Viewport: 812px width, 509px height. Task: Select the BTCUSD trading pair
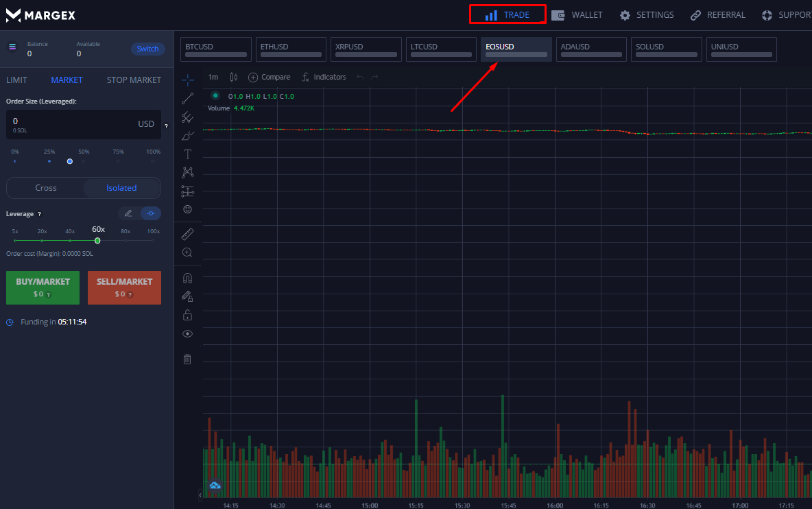tap(216, 49)
